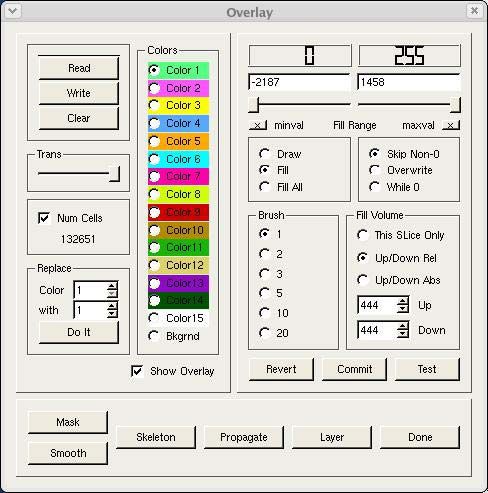488x493 pixels.
Task: Clear the overlay with Clear button
Action: point(79,118)
